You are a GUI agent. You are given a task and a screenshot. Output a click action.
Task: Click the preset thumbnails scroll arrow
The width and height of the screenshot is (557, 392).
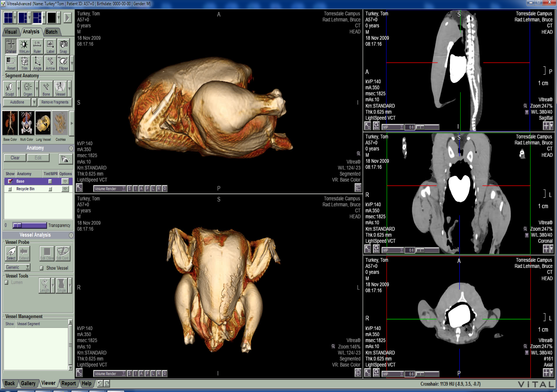(x=72, y=123)
